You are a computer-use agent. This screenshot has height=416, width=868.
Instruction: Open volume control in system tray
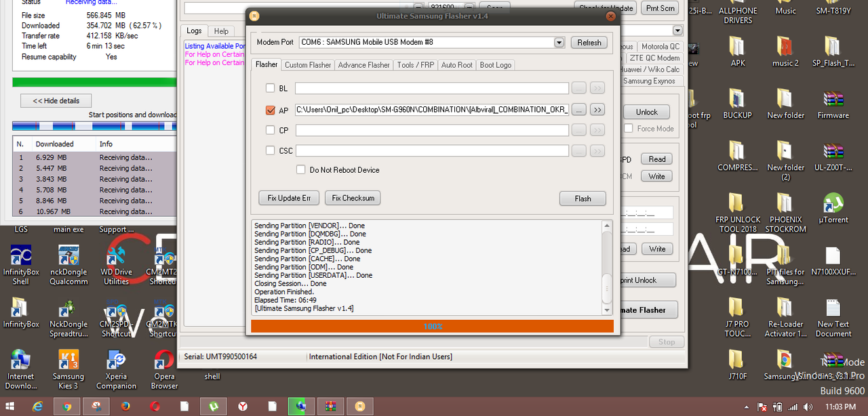coord(807,407)
